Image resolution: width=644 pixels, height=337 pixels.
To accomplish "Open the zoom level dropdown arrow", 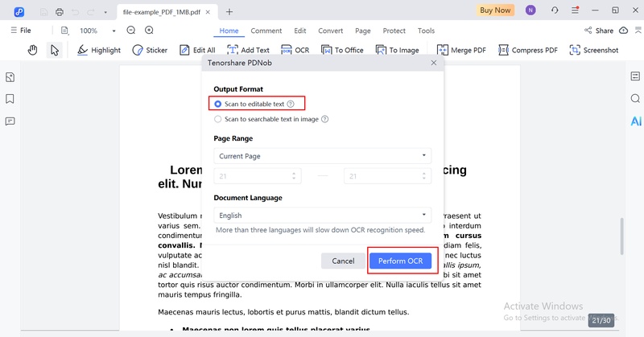I will tap(114, 31).
